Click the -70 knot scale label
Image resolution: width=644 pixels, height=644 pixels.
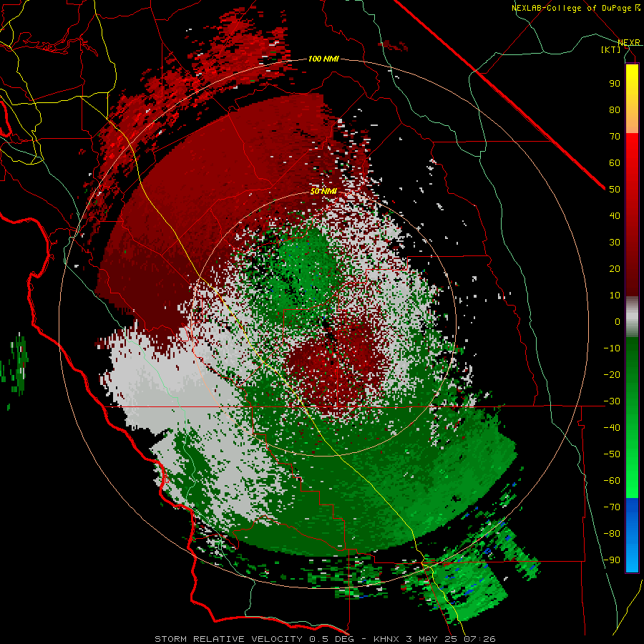click(612, 507)
